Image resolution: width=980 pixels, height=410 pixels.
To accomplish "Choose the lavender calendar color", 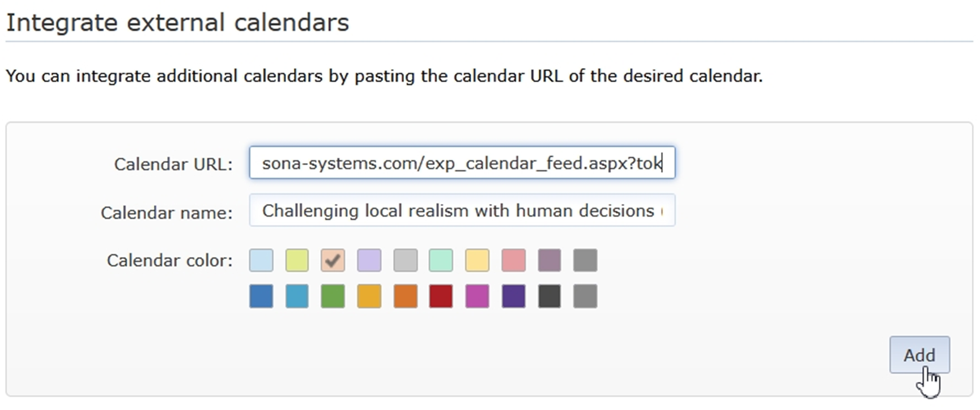I will [x=369, y=260].
